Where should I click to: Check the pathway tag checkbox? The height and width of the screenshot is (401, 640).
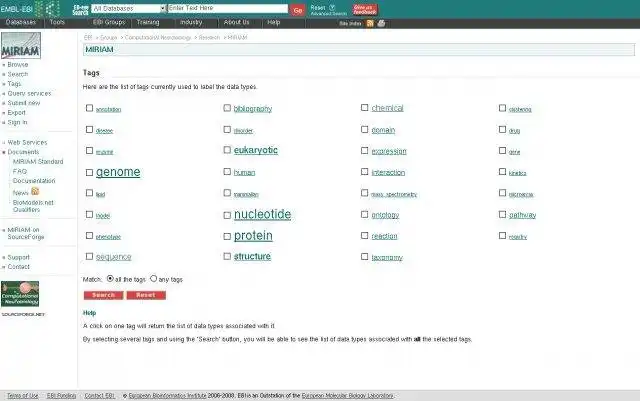(502, 214)
